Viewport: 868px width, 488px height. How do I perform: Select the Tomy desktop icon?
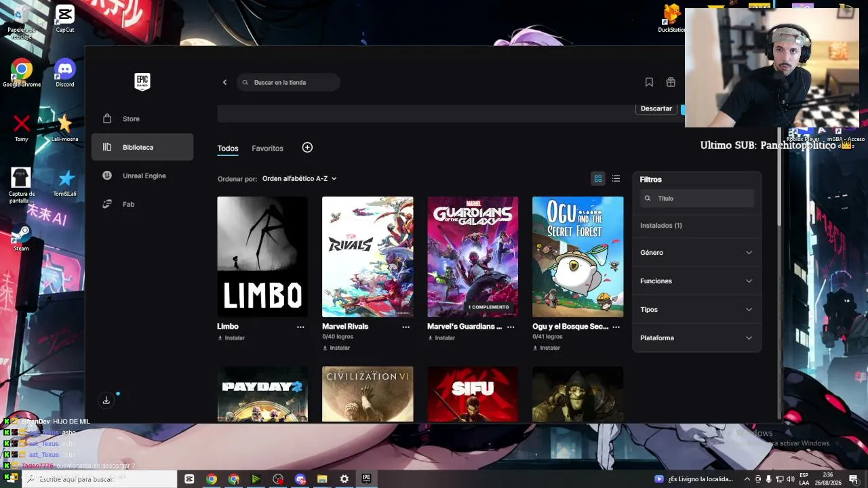click(x=22, y=127)
